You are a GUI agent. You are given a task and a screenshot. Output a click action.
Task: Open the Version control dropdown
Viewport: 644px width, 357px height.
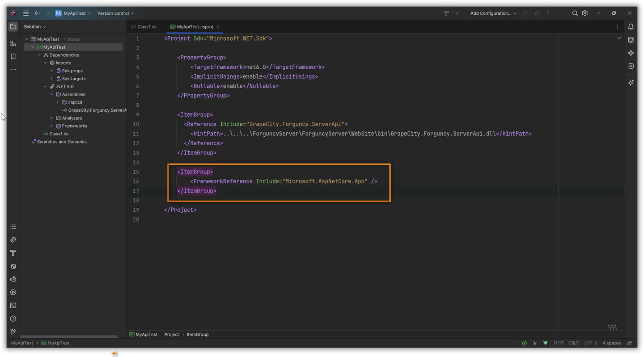[x=115, y=13]
